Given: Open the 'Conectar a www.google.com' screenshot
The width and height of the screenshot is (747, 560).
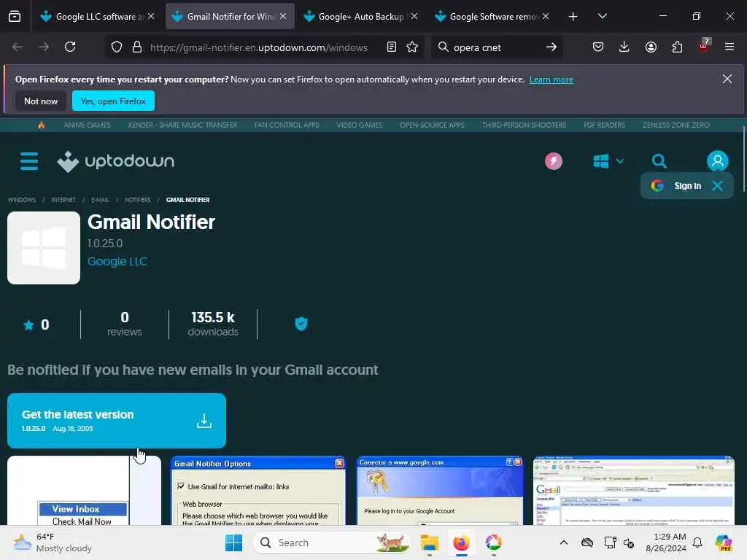Looking at the screenshot, I should (440, 491).
